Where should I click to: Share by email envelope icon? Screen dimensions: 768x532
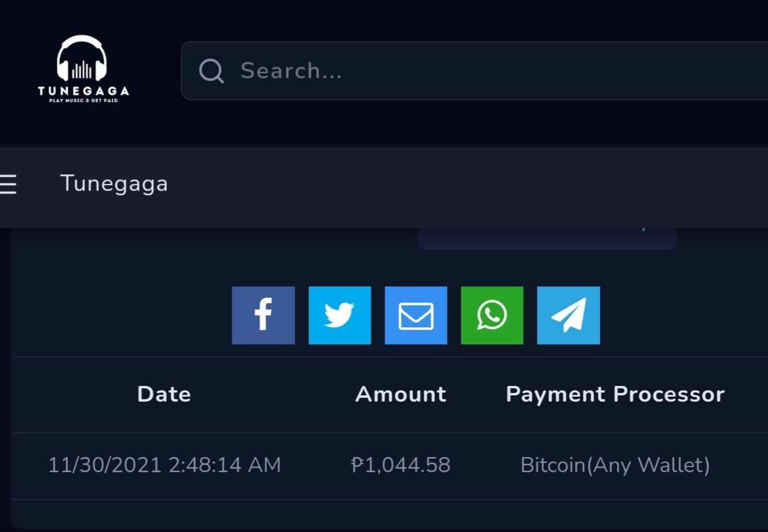416,315
